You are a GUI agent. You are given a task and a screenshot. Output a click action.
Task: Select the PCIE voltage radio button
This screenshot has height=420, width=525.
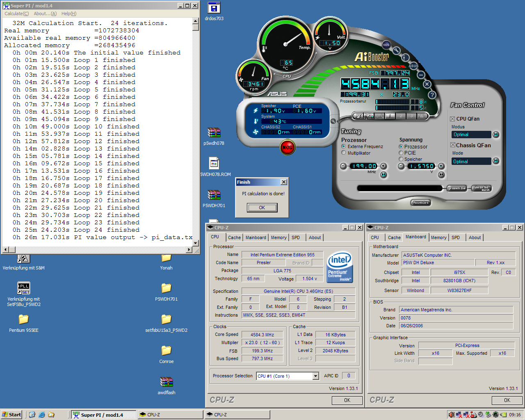[x=401, y=153]
